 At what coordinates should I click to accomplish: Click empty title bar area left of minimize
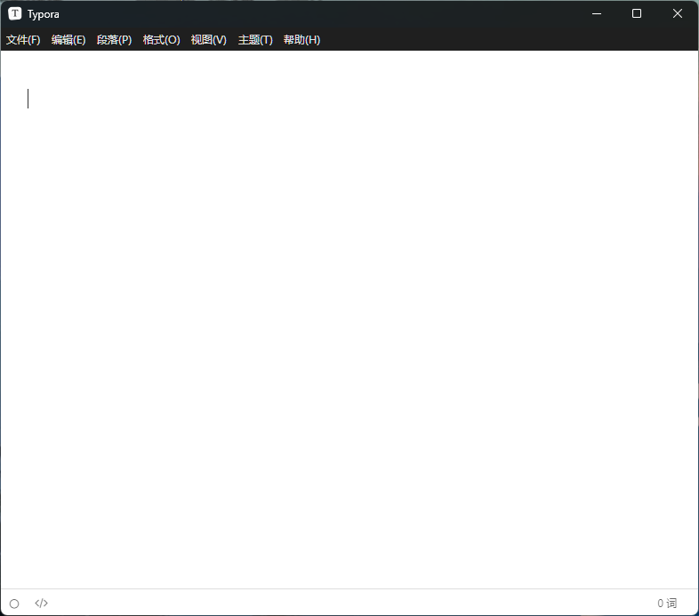coord(356,14)
